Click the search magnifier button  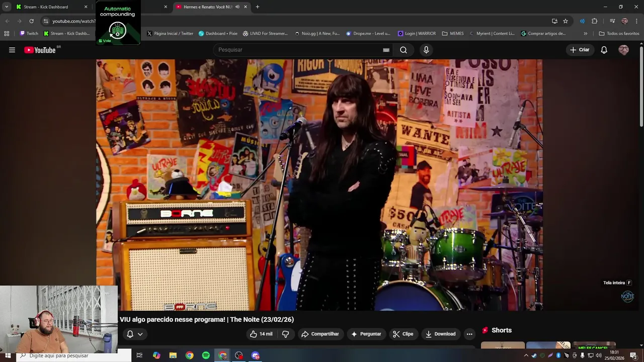click(x=404, y=50)
